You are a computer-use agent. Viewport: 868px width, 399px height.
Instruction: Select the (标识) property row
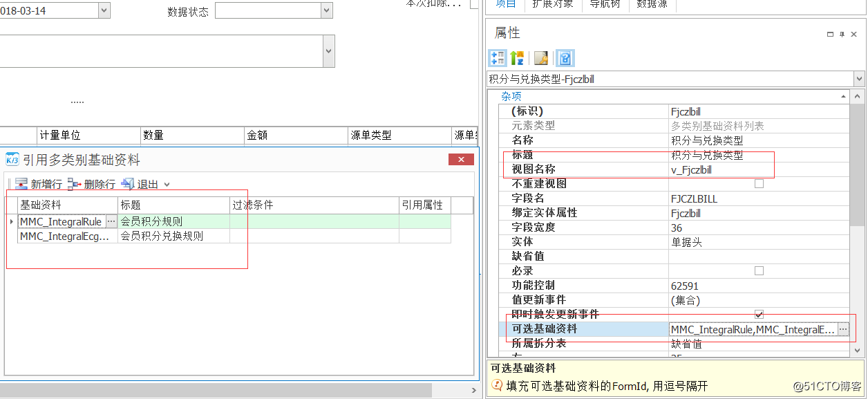(674, 111)
